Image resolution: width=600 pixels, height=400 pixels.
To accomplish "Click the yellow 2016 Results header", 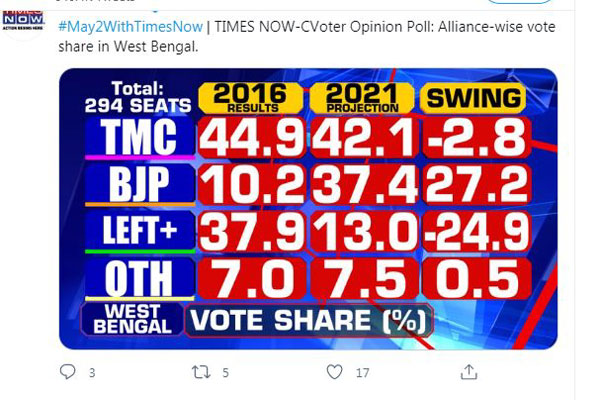I will [x=243, y=98].
